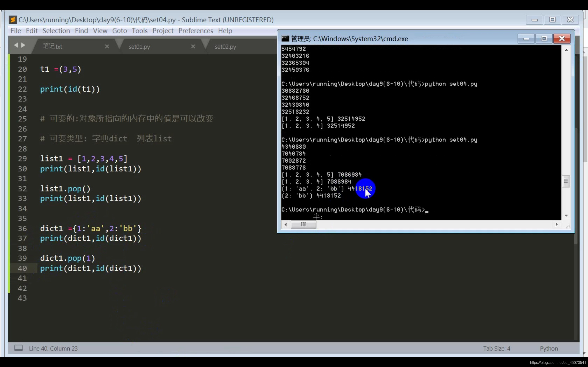The height and width of the screenshot is (367, 588).
Task: Click the left tab navigation arrow
Action: 16,45
